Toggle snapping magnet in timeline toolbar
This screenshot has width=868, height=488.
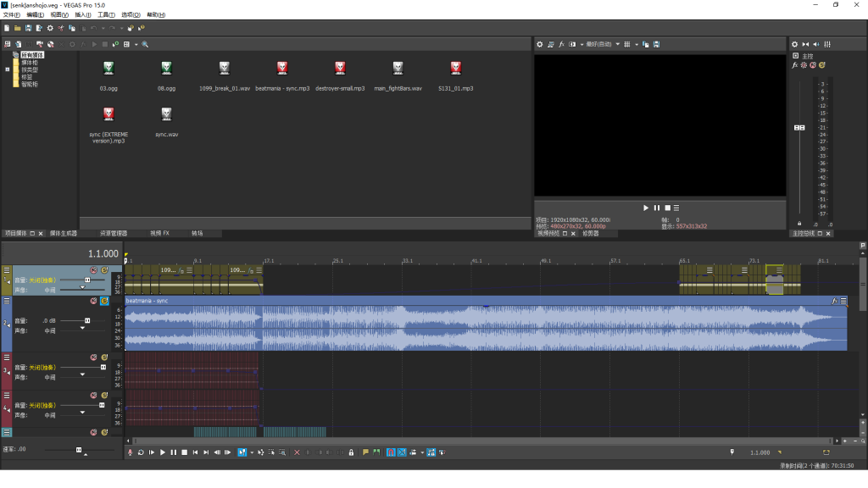391,452
